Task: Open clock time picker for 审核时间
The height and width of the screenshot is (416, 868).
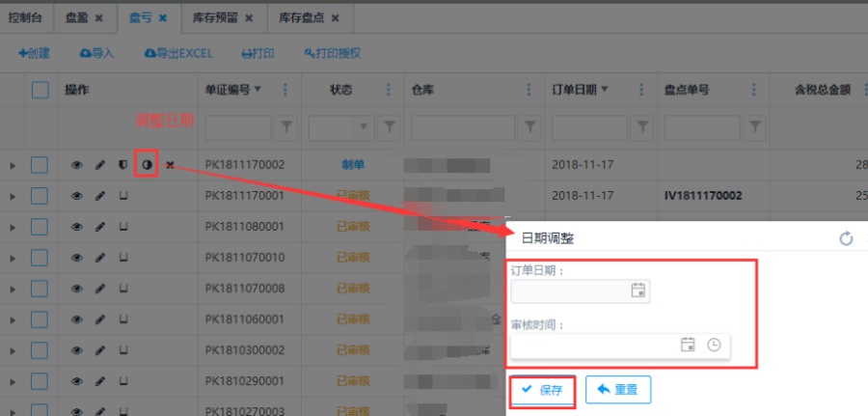Action: click(x=714, y=345)
